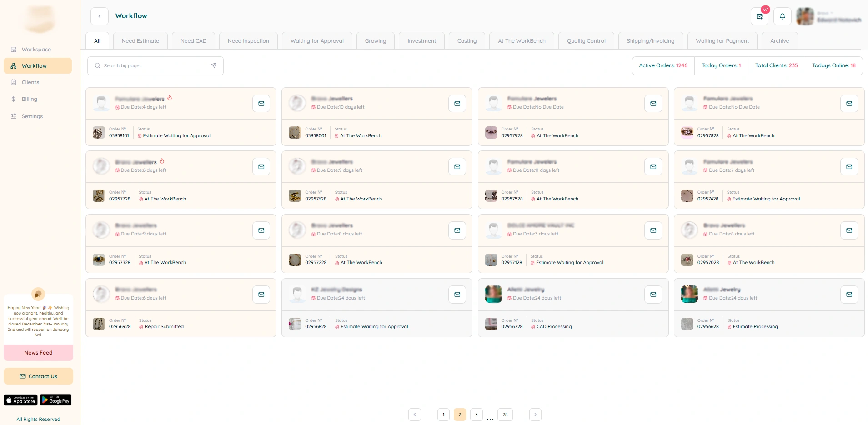Go back using the chevron next to Workflow
The image size is (868, 425).
tap(100, 16)
